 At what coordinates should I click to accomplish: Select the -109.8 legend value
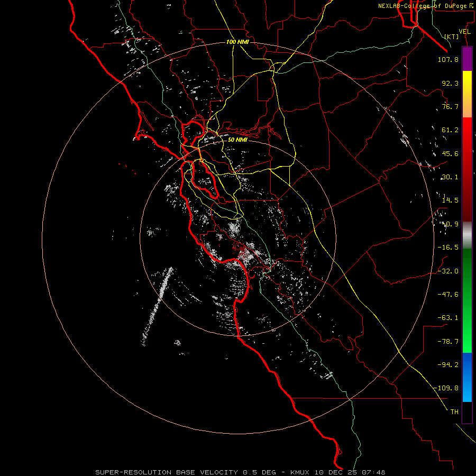(446, 388)
